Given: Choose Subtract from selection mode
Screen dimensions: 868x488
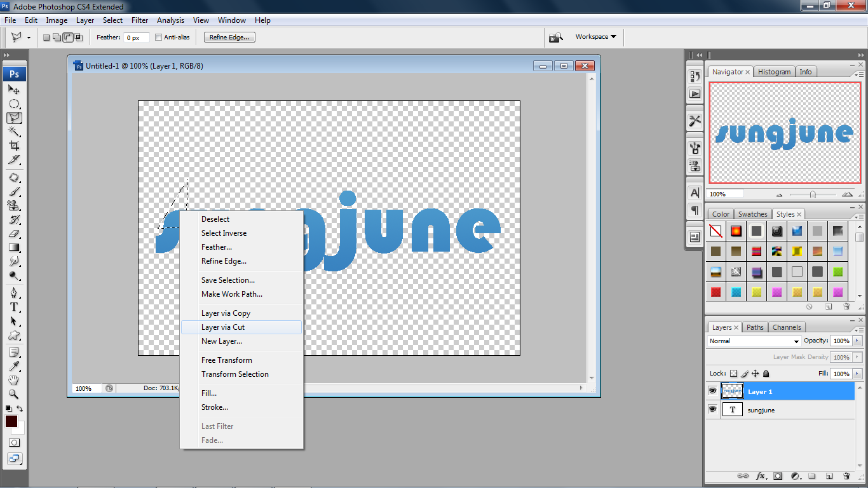Looking at the screenshot, I should click(x=67, y=37).
